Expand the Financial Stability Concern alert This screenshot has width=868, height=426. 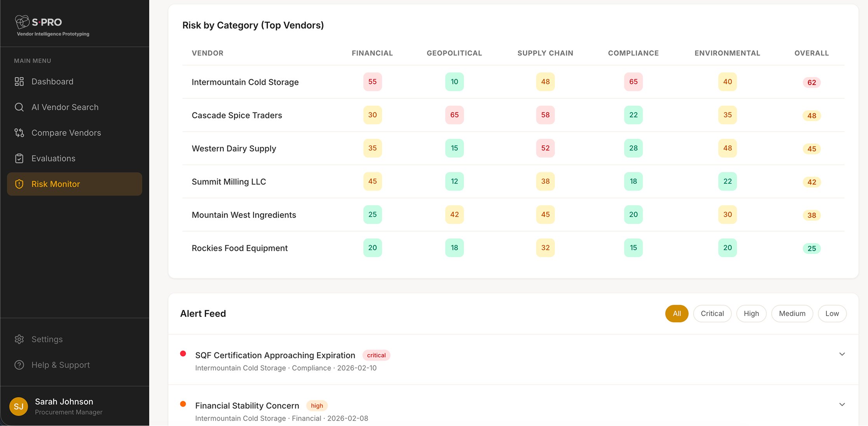[x=842, y=404]
